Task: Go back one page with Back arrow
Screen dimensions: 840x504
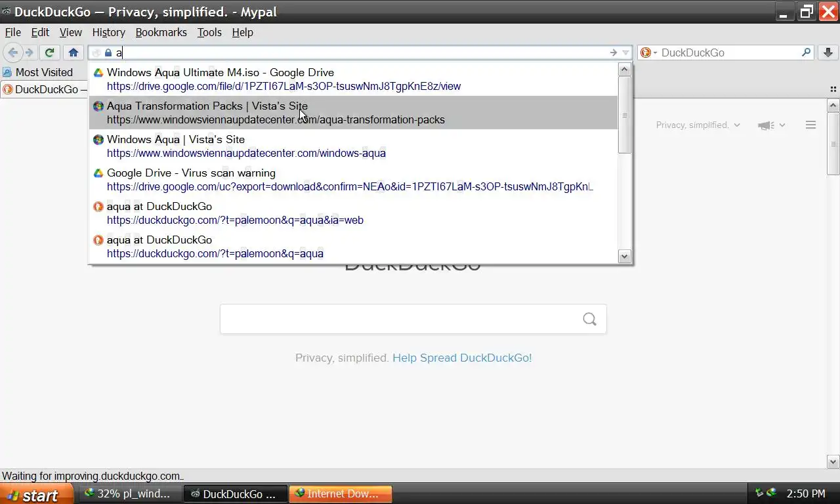Action: click(x=13, y=52)
